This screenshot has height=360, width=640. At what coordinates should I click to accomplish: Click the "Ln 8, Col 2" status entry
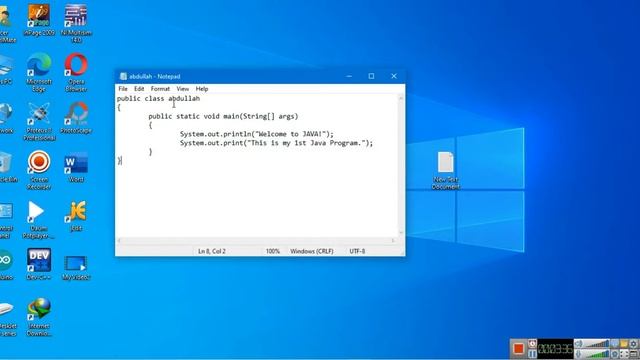[x=212, y=251]
